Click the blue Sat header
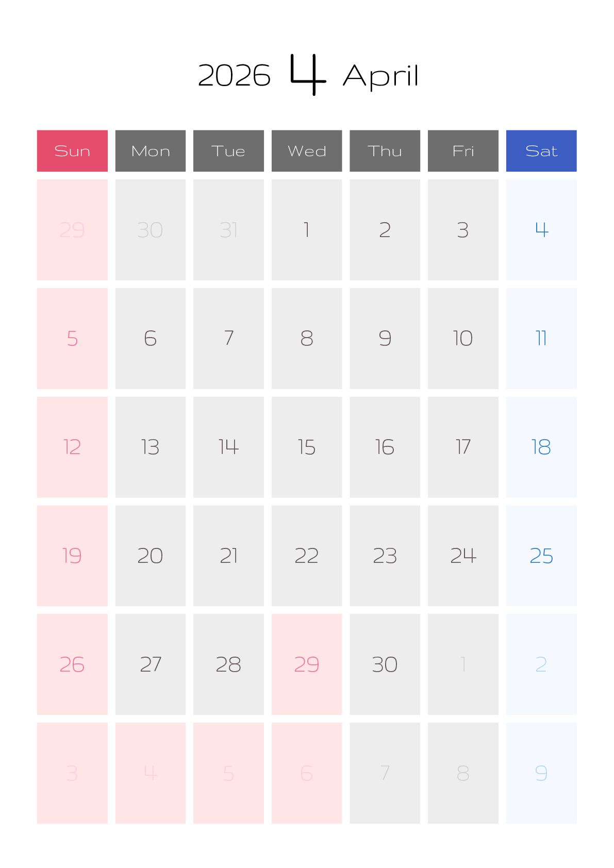This screenshot has height=868, width=614. 541,151
